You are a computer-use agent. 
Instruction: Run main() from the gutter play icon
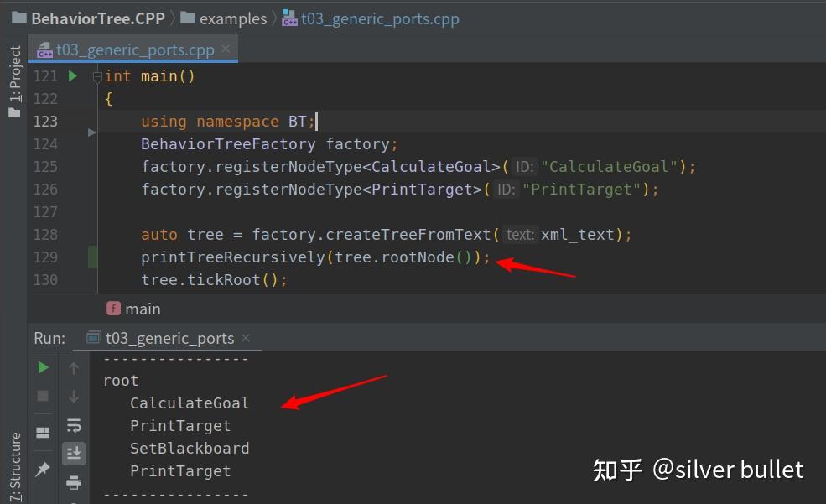(x=73, y=76)
